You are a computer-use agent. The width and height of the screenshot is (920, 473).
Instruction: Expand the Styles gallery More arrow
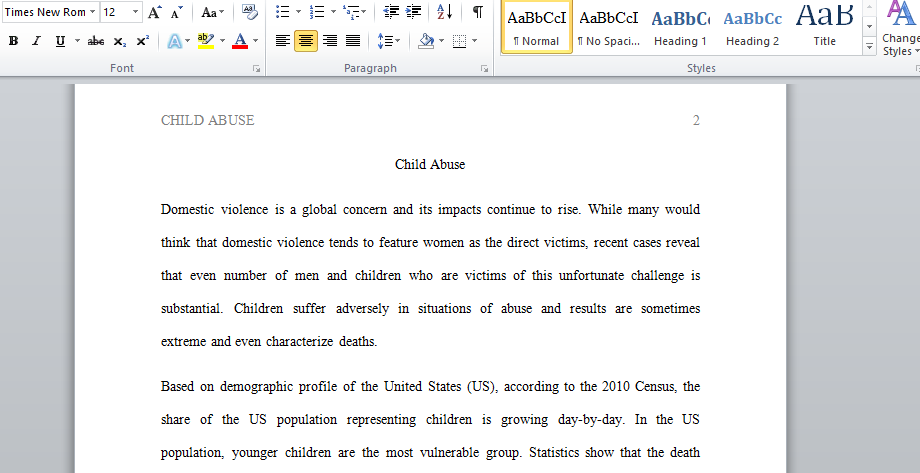(x=870, y=46)
